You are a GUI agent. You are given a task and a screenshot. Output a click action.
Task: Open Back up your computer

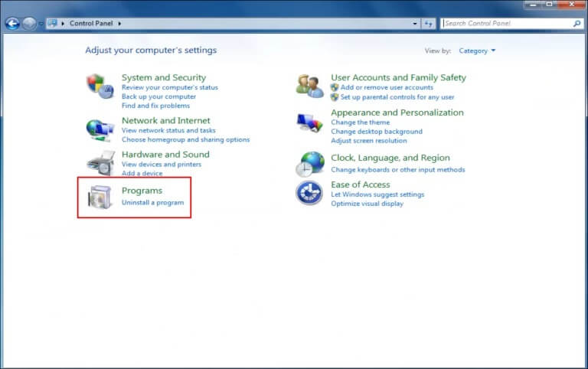(158, 96)
